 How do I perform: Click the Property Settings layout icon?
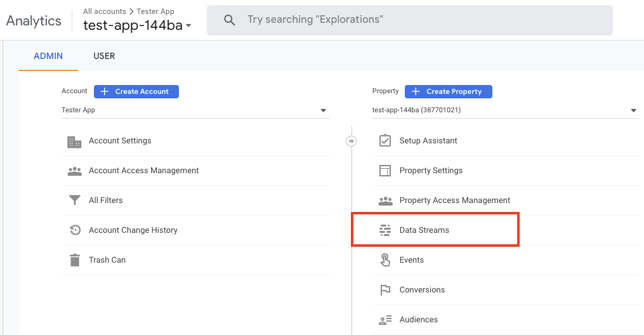[x=385, y=171]
